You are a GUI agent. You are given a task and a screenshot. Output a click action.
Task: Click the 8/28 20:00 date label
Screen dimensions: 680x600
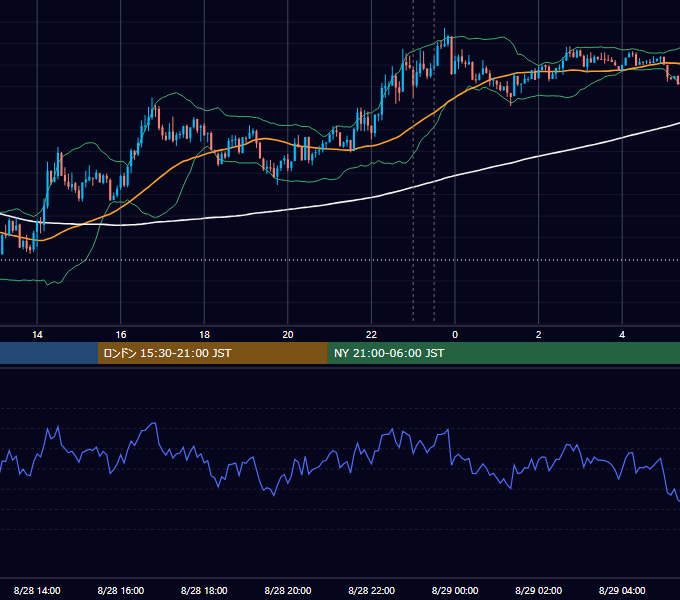tap(288, 590)
